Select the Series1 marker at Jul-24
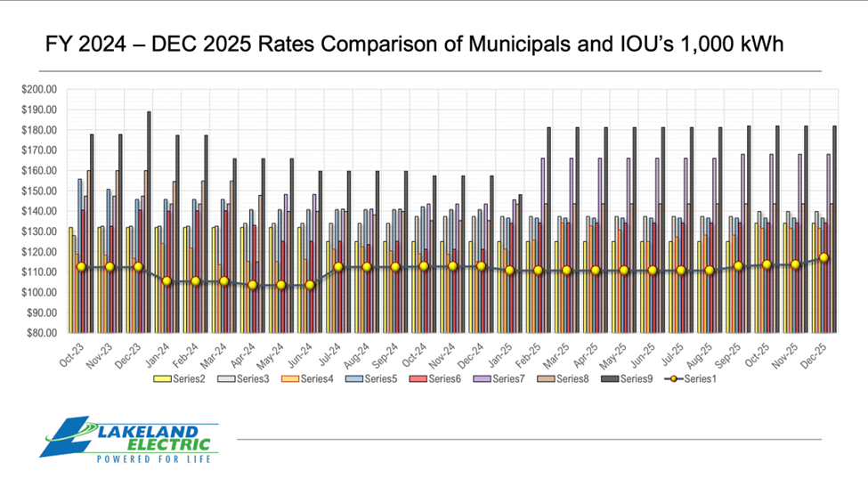 pos(338,266)
